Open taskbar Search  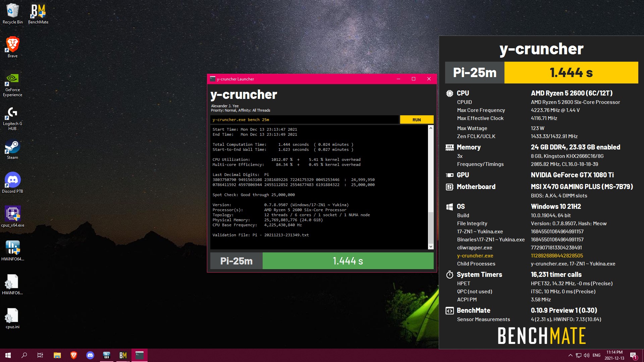pyautogui.click(x=24, y=355)
